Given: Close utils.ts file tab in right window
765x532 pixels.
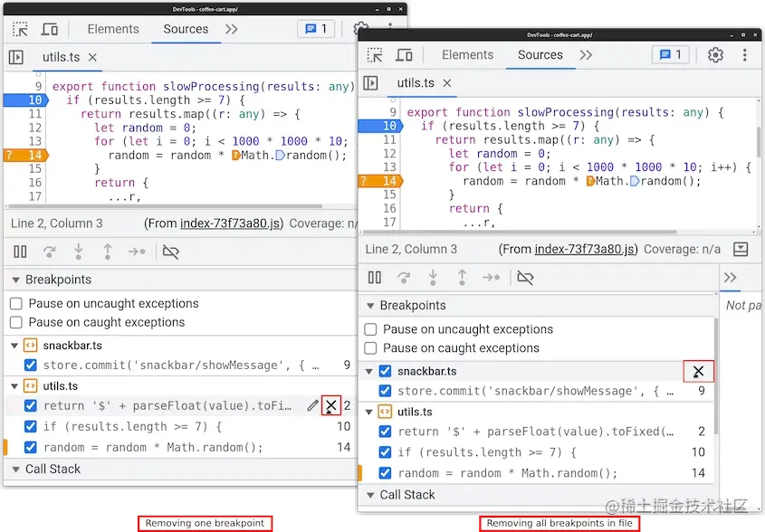Looking at the screenshot, I should pos(447,83).
